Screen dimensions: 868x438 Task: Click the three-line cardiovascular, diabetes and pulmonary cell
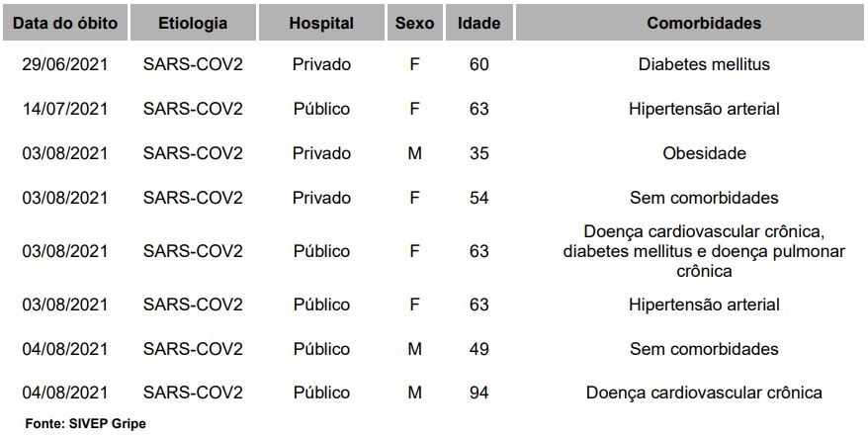pos(704,251)
